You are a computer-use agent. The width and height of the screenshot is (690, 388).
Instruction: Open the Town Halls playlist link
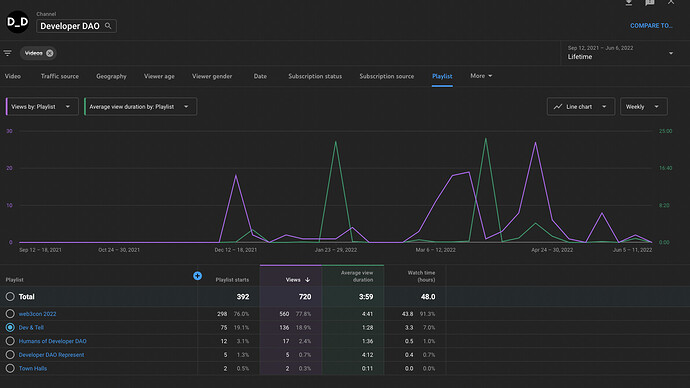(x=33, y=368)
